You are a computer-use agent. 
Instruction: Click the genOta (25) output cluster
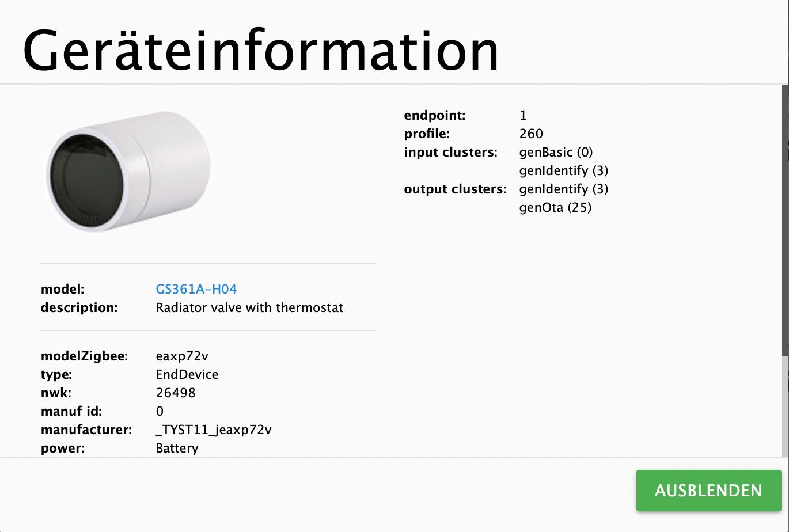555,207
